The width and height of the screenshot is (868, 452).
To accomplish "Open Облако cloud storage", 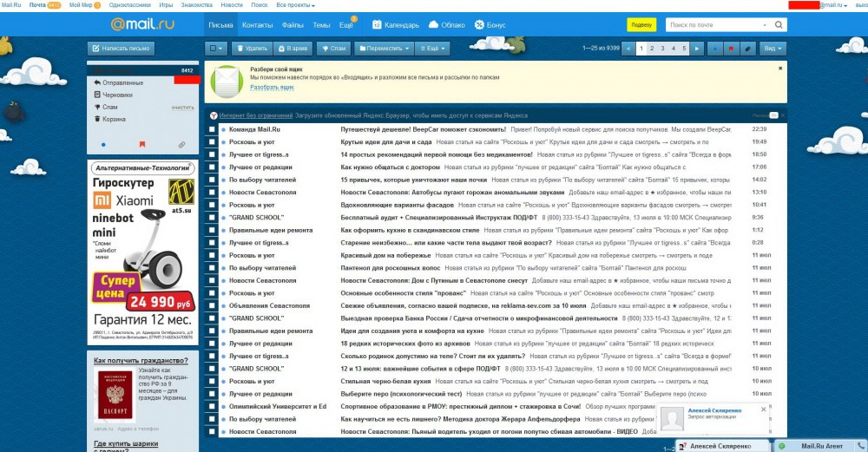I will point(447,25).
